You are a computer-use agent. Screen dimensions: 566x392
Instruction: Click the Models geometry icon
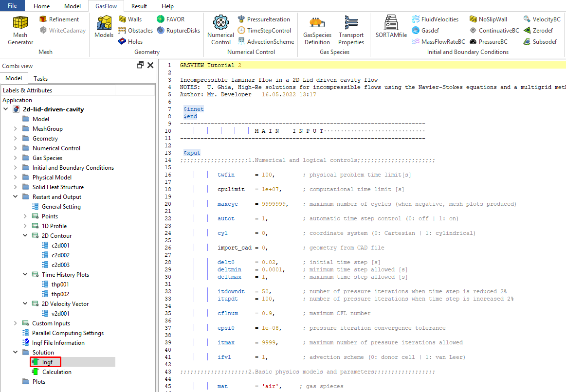[104, 27]
